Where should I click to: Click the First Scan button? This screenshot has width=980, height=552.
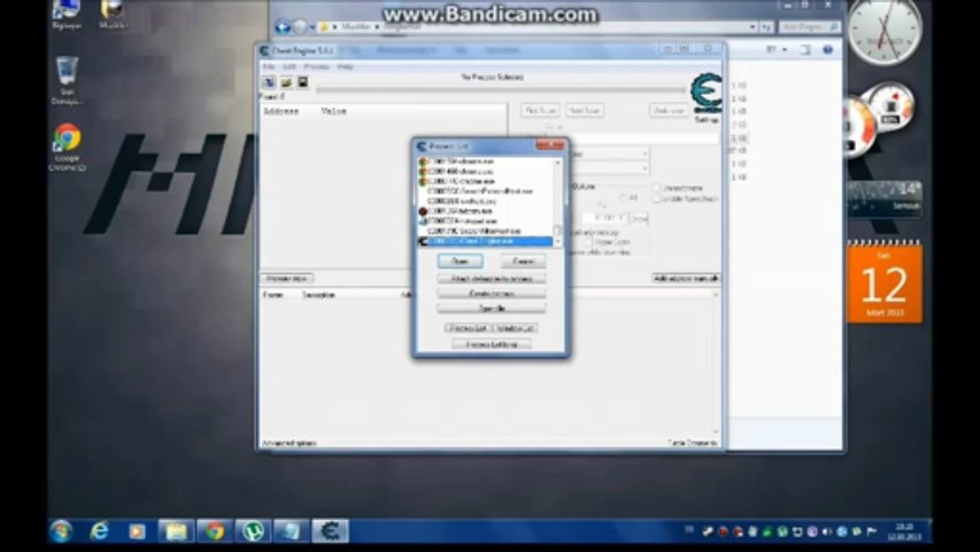(x=540, y=110)
